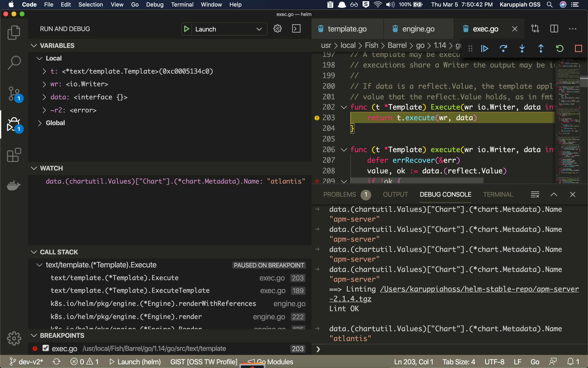Collapse the CALL STACK section

tap(34, 252)
